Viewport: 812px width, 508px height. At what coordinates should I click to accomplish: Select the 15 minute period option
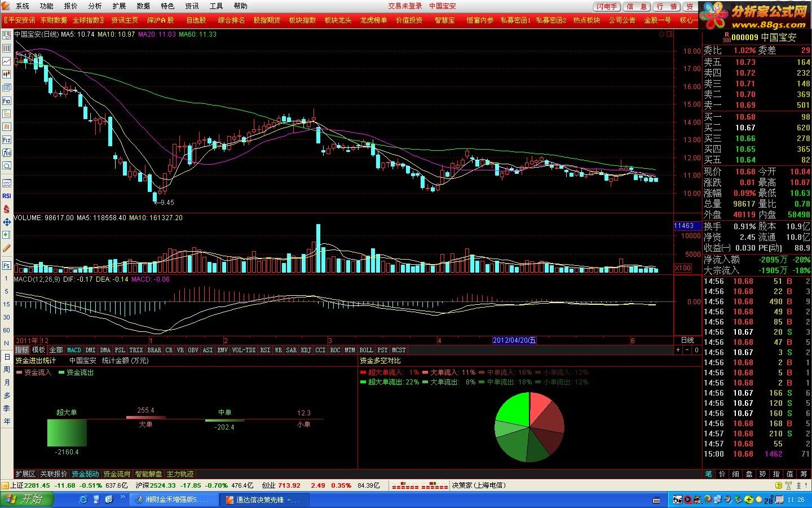pos(7,304)
